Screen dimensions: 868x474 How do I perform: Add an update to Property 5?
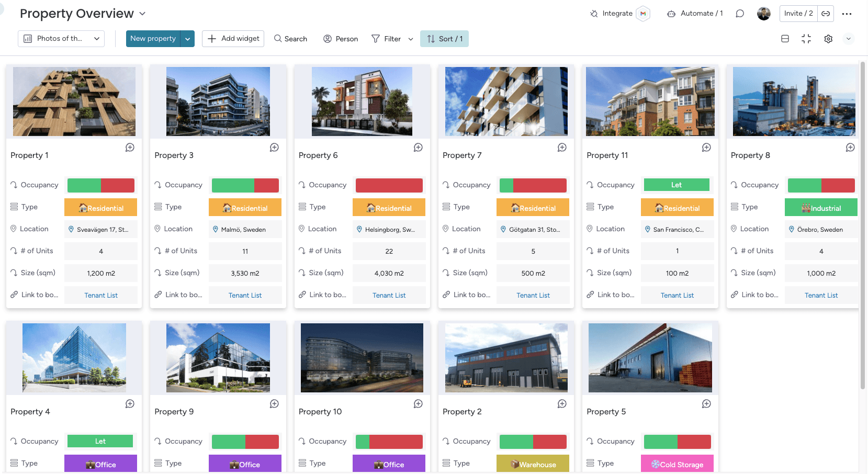(x=706, y=404)
